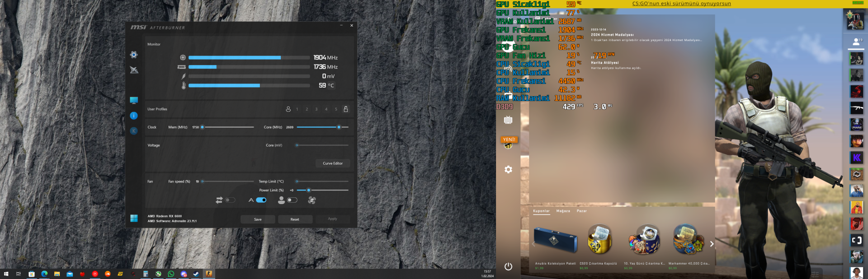Select user profile slot 1

coord(297,109)
